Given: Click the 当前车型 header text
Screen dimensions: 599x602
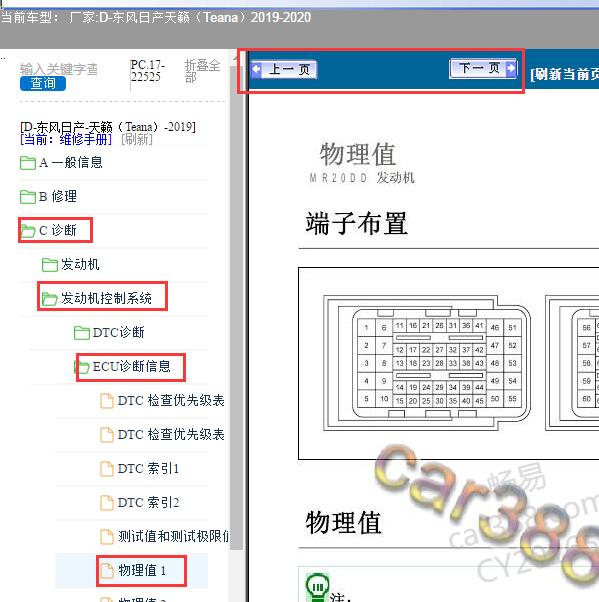Looking at the screenshot, I should 156,17.
